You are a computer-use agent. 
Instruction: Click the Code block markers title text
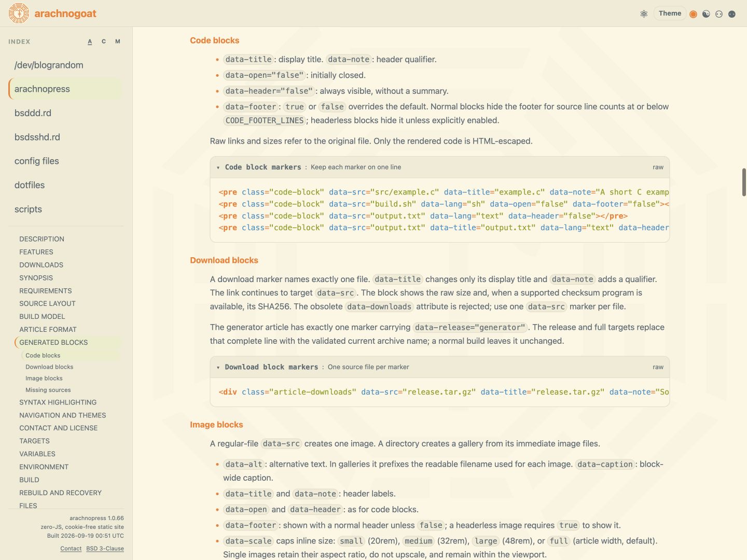[262, 167]
